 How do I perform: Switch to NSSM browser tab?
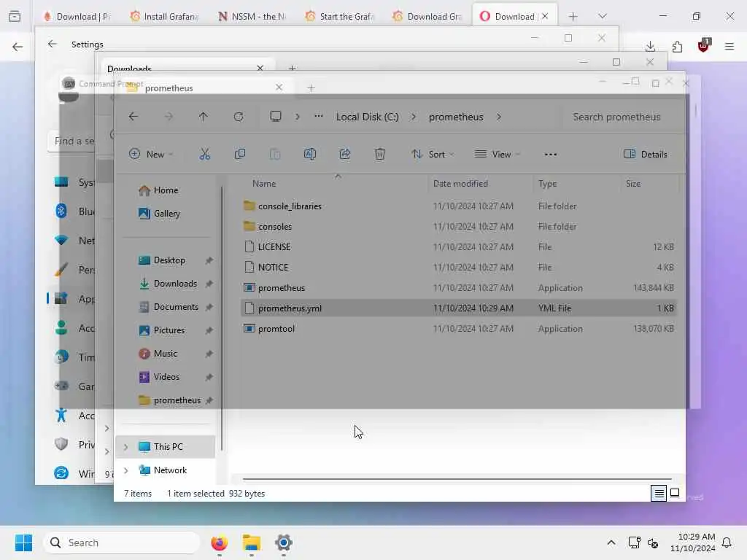coord(251,17)
